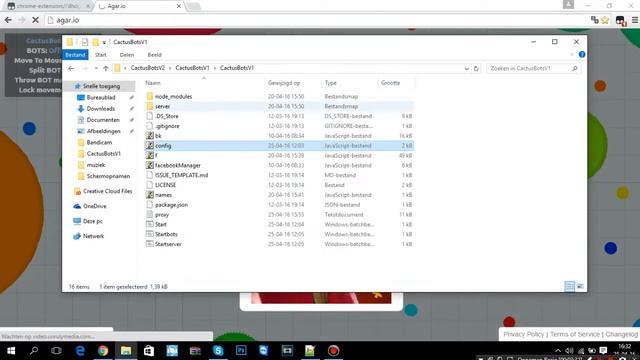Go back in Chrome browser
The image size is (640, 360).
click(8, 20)
